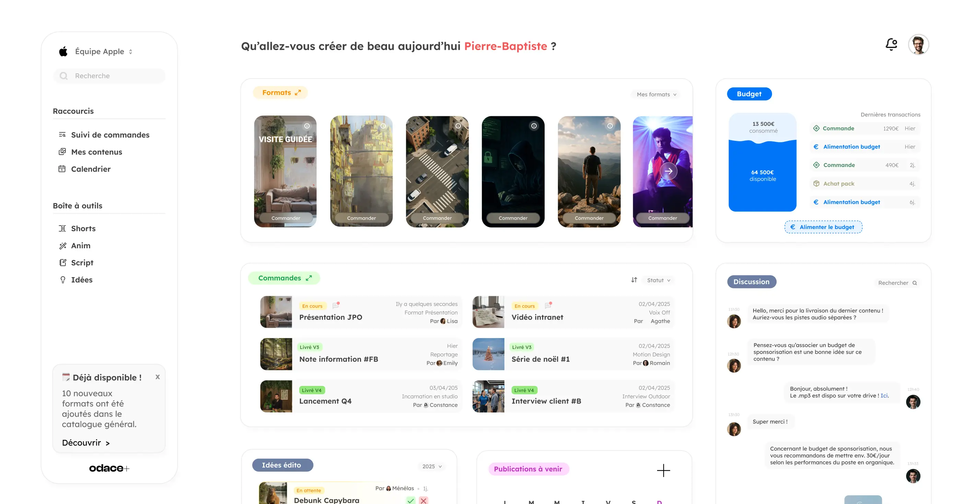
Task: Open message icon on Présentation JPO order
Action: coord(336,305)
